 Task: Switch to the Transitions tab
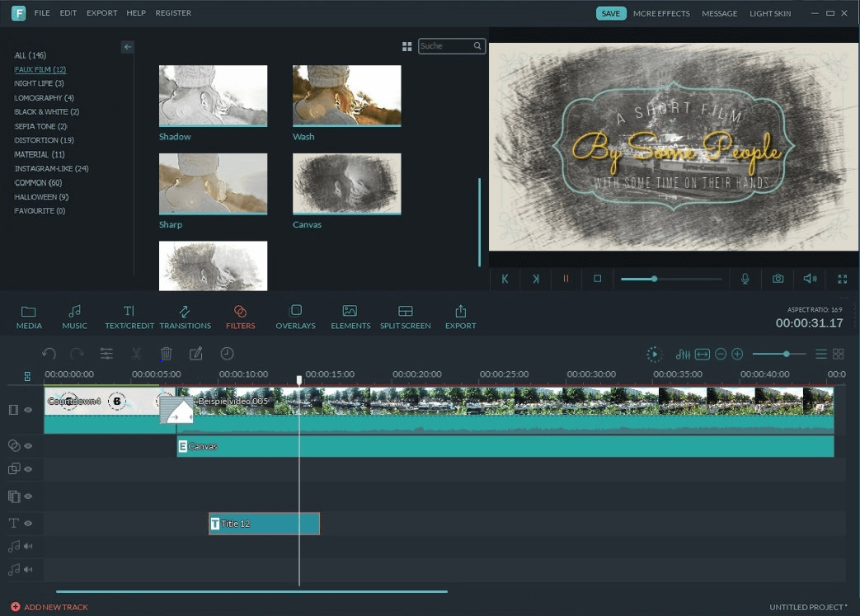[185, 317]
